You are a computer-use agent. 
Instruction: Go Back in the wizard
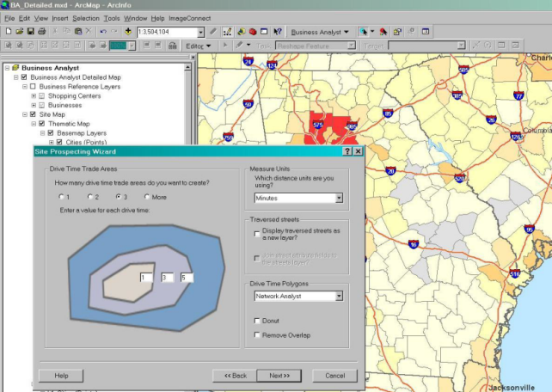click(x=236, y=376)
